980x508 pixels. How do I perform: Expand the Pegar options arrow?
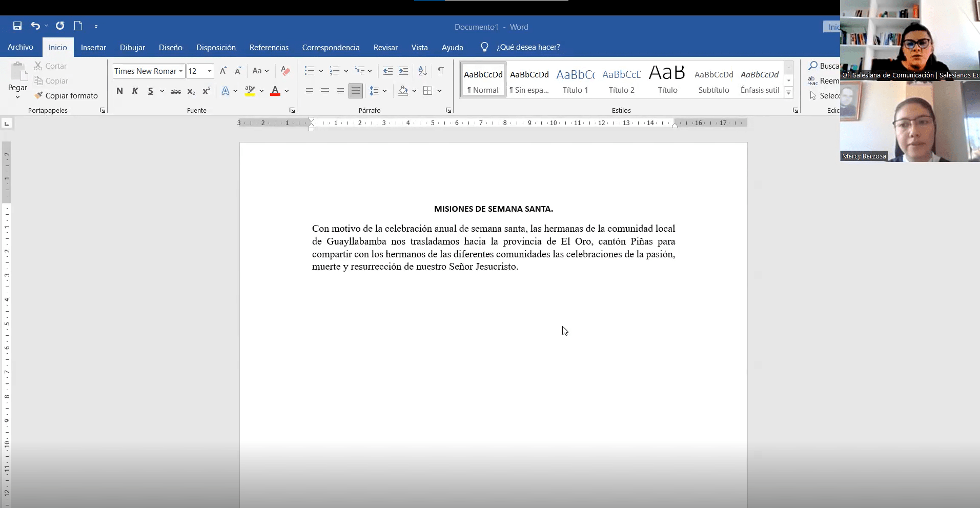(17, 96)
